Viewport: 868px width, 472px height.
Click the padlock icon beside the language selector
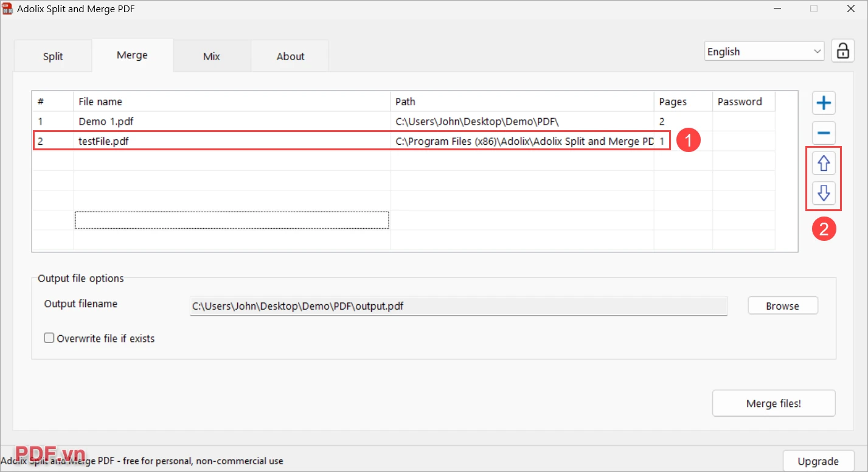coord(842,50)
